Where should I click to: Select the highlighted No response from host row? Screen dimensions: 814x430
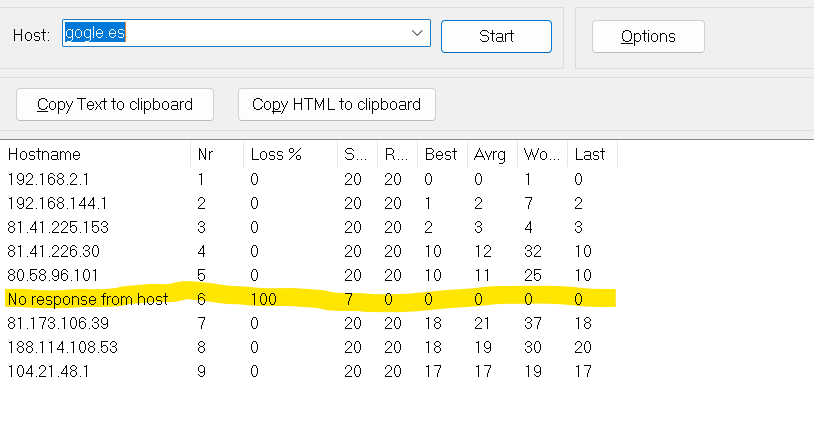87,299
